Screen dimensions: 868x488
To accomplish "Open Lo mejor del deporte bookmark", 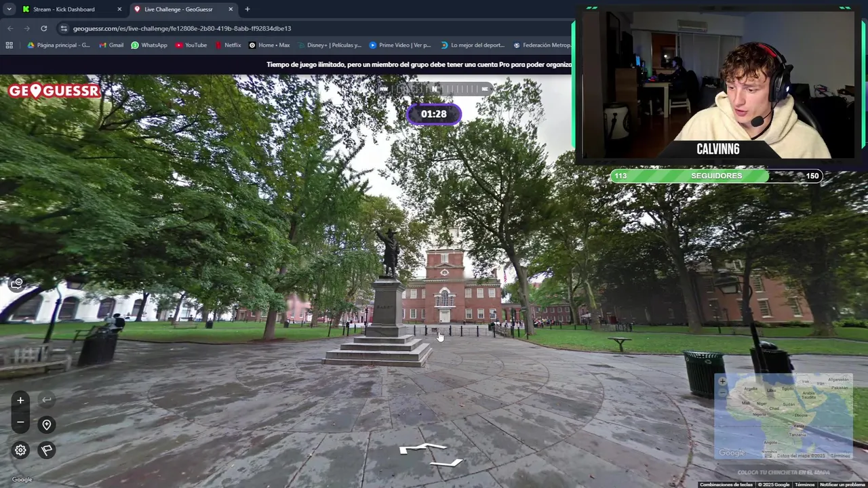I will pyautogui.click(x=473, y=45).
